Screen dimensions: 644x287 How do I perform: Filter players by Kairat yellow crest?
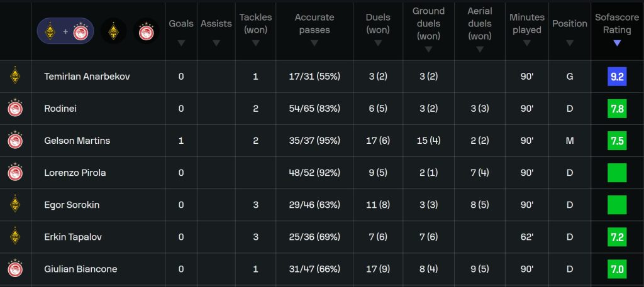tap(113, 31)
